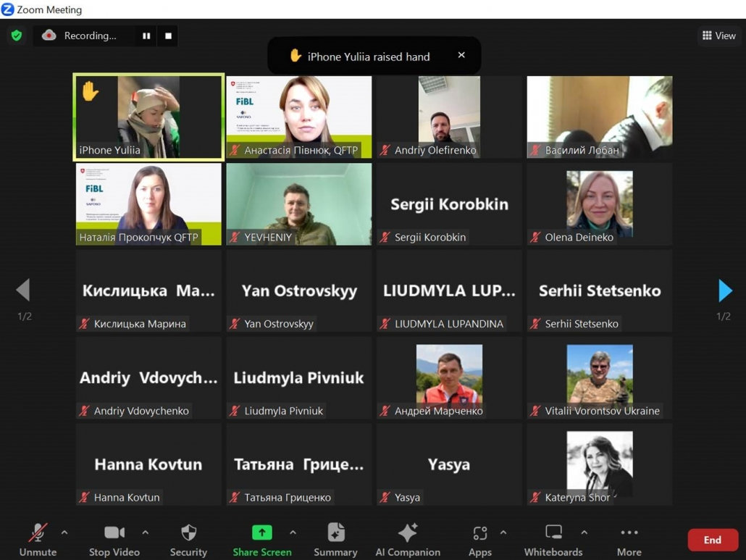This screenshot has height=560, width=746.
Task: Open Share Screen options arrow
Action: [293, 532]
